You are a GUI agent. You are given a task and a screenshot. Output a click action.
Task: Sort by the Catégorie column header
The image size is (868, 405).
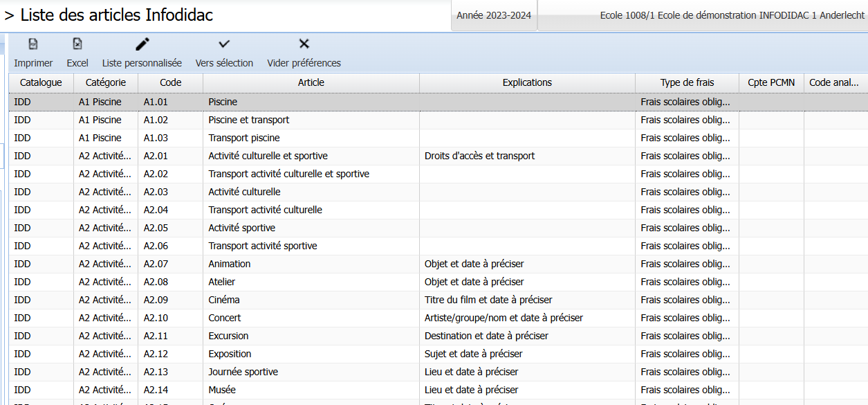tap(106, 82)
